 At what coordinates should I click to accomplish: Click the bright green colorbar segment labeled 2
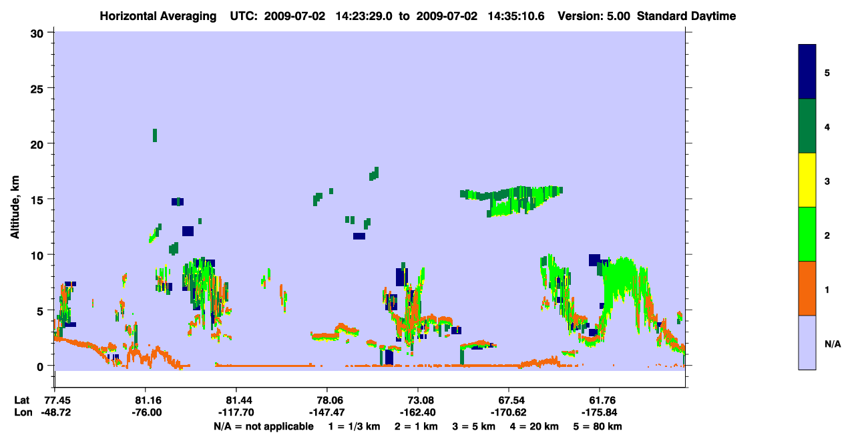(x=807, y=234)
